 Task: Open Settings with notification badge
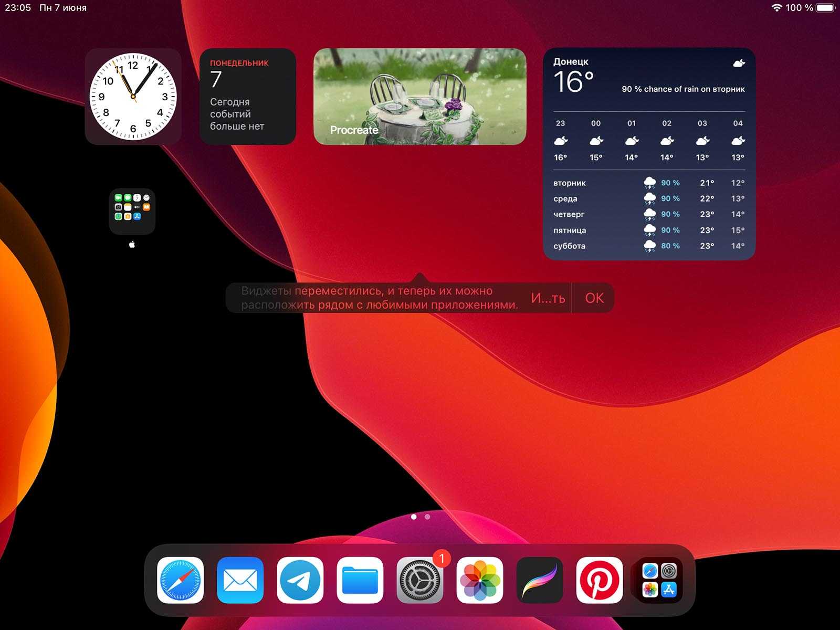[419, 580]
